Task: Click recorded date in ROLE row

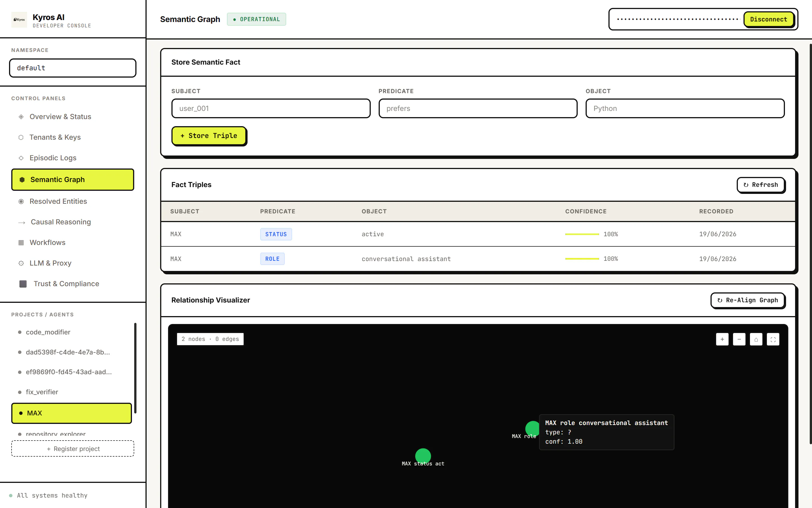Action: click(x=718, y=259)
